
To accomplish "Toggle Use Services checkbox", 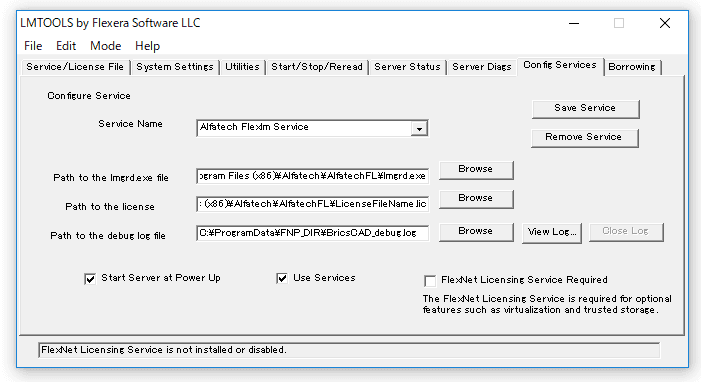I will (282, 279).
